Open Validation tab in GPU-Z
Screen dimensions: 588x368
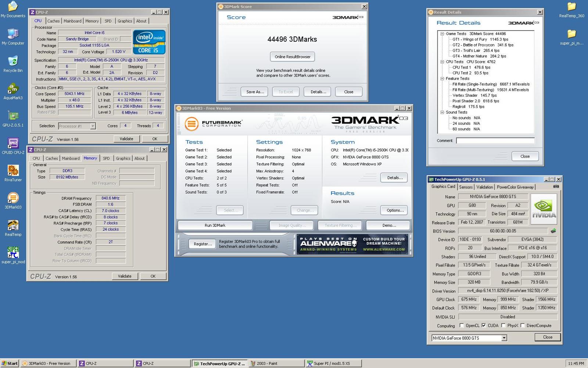484,187
